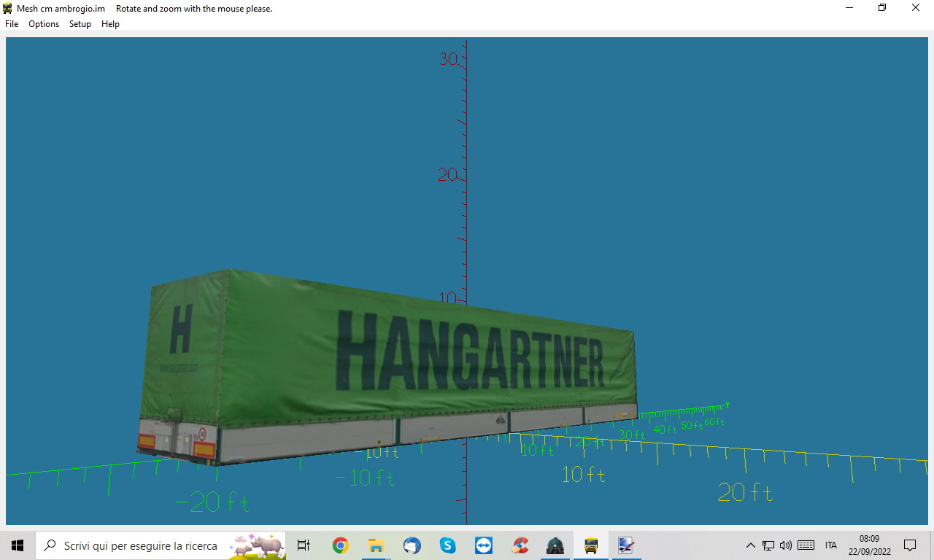Select the yellow truck mesh viewer taskbar icon
Screen dimensions: 934x560
click(x=591, y=545)
